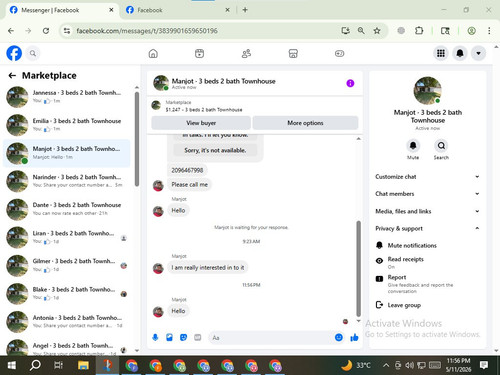This screenshot has height=375, width=500.
Task: Open Chrome extensions puzzle icon
Action: click(419, 31)
